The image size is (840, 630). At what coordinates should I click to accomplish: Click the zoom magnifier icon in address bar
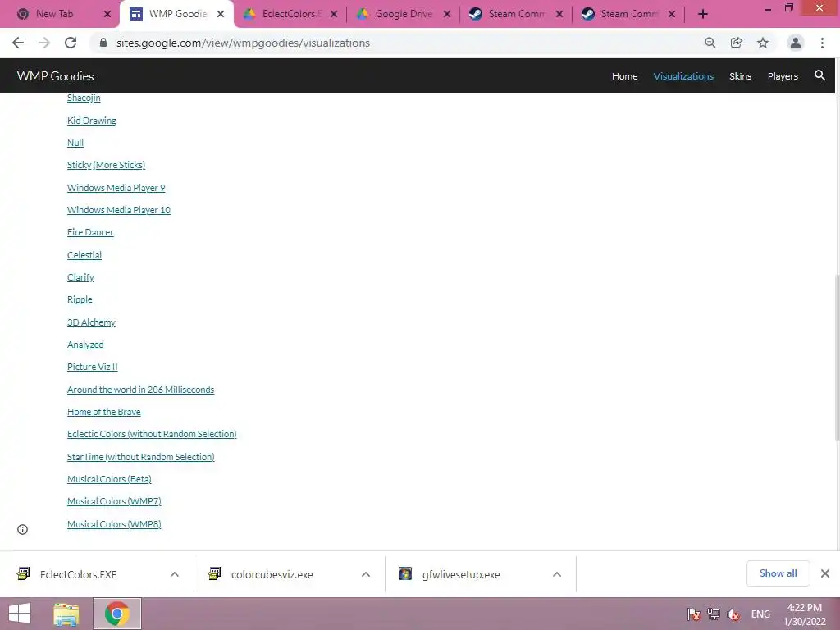click(x=710, y=43)
